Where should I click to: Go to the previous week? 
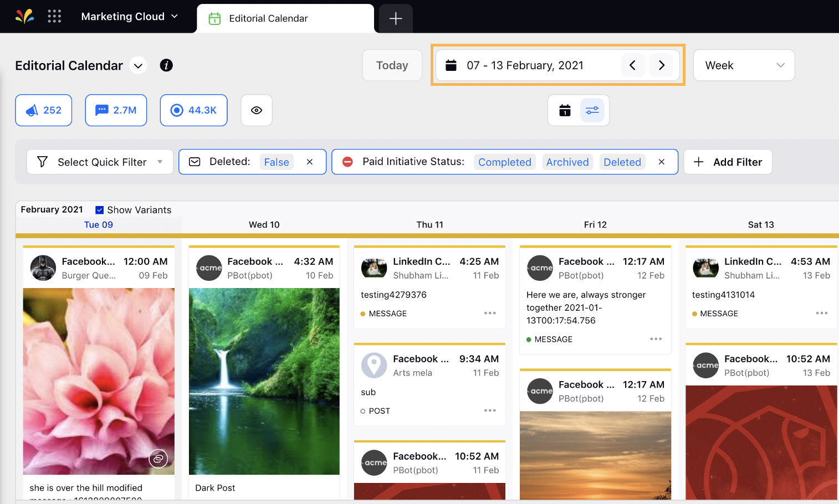click(x=632, y=65)
